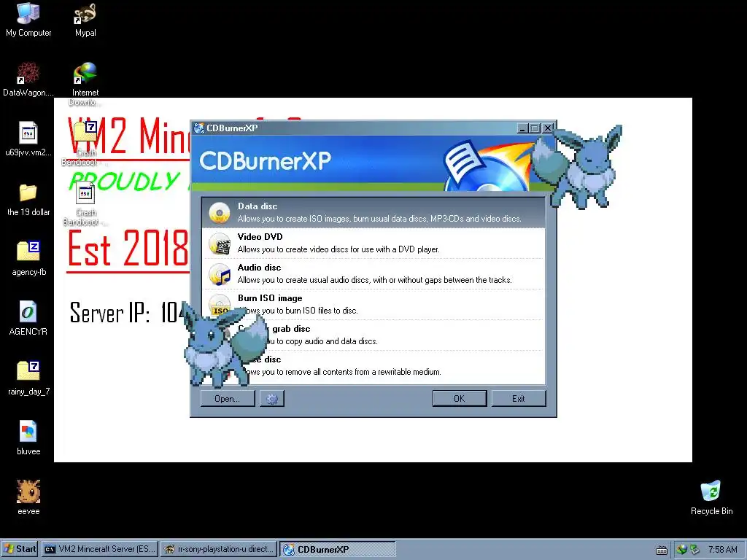Screen dimensions: 747x560
Task: Open 'the 19 dollar' folder icon
Action: point(28,192)
